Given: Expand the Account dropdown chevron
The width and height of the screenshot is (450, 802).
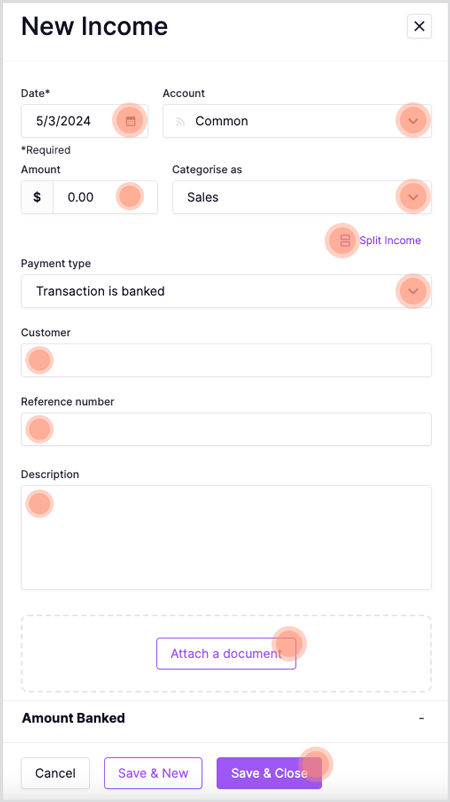Looking at the screenshot, I should coord(413,121).
